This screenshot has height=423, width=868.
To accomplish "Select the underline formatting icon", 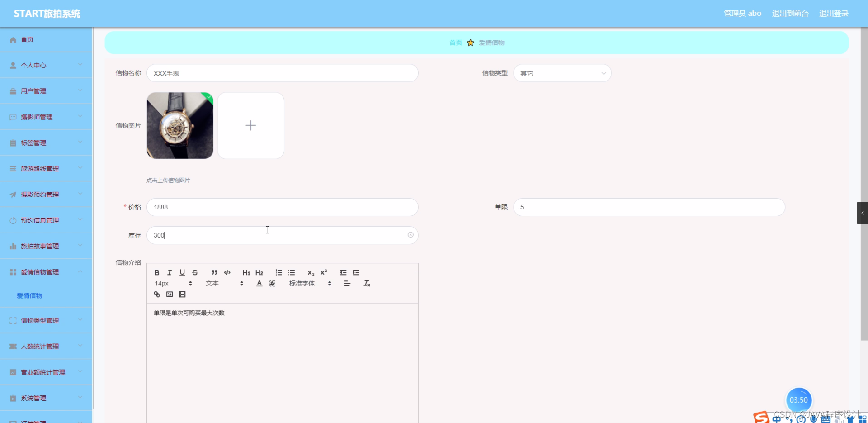I will point(182,272).
